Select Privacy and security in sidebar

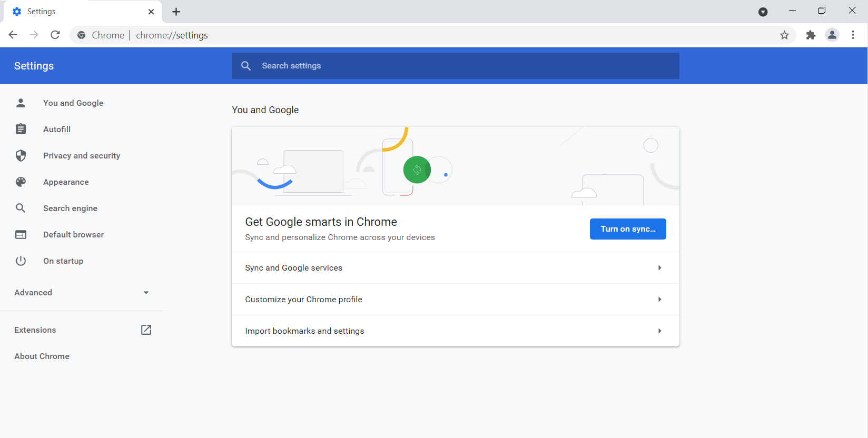click(x=82, y=156)
